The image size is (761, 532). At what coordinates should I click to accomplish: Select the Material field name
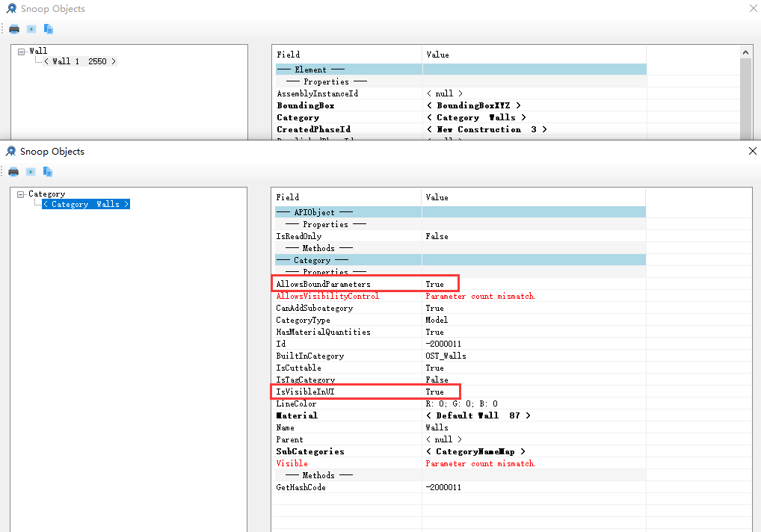[297, 415]
